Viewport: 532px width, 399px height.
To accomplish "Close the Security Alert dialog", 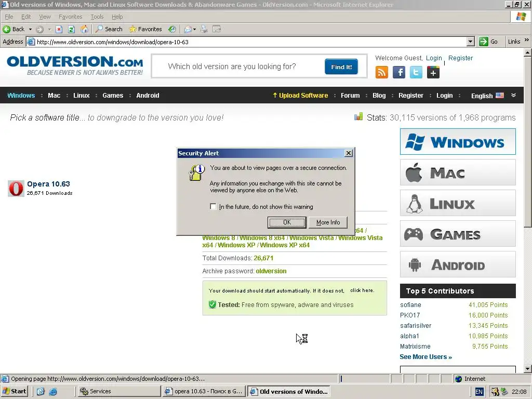I will (349, 153).
